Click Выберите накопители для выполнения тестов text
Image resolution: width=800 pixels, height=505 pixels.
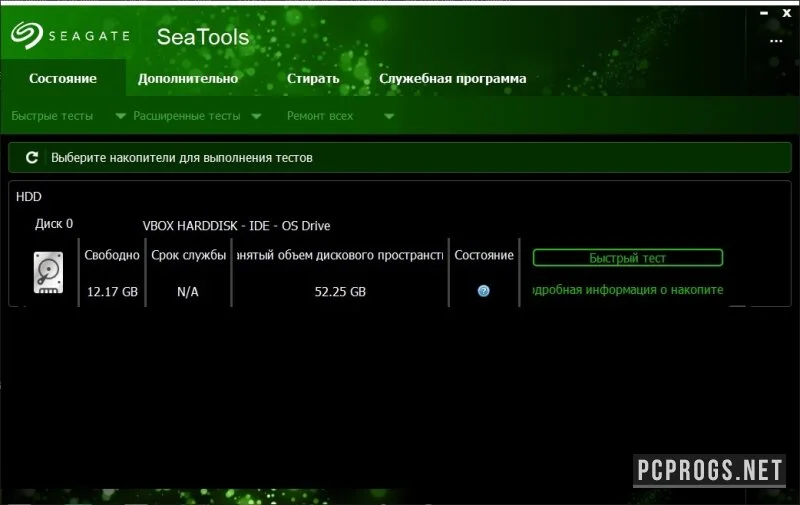tap(182, 158)
